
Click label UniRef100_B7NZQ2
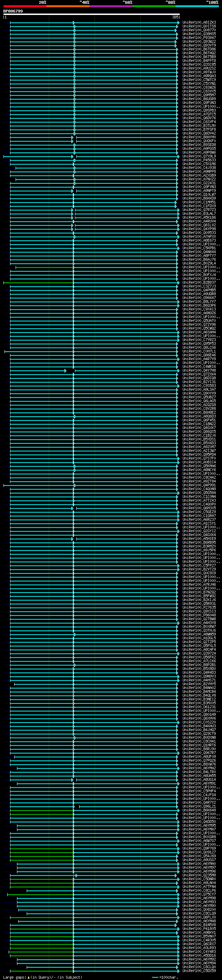(x=199, y=592)
